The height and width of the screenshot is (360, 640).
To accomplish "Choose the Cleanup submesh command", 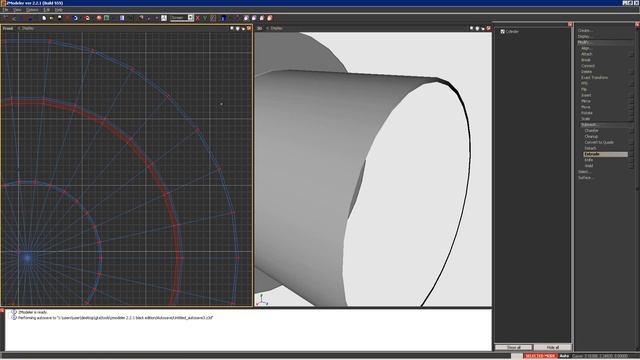I will [591, 136].
